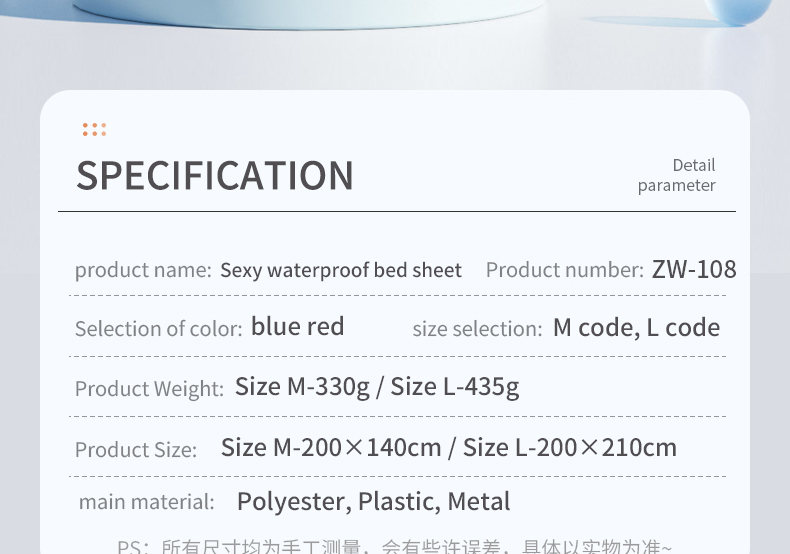The image size is (790, 554).
Task: Click the 'Size M-330g' weight text
Action: point(302,387)
